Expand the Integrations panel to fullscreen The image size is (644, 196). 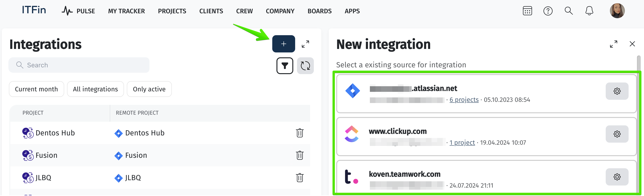click(305, 44)
